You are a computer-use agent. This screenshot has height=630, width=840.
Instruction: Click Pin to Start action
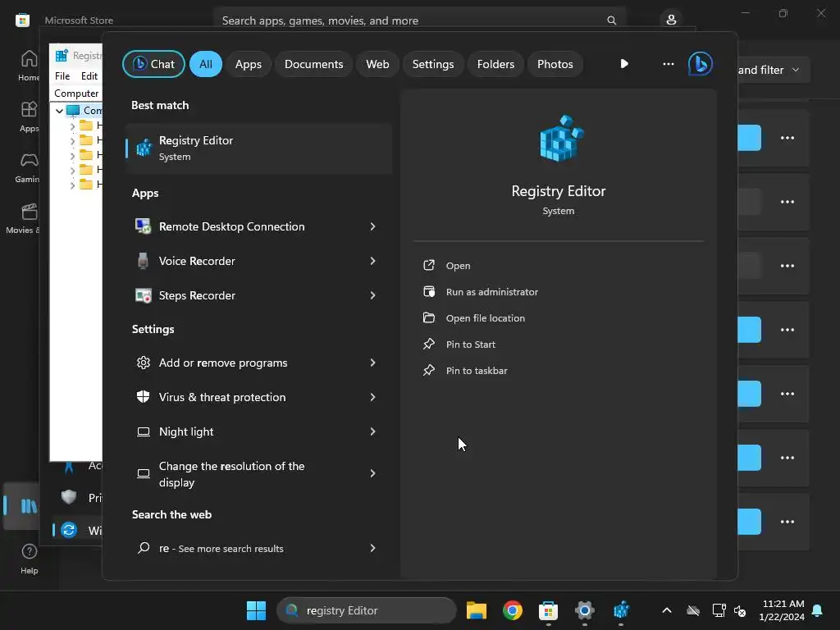pos(470,344)
